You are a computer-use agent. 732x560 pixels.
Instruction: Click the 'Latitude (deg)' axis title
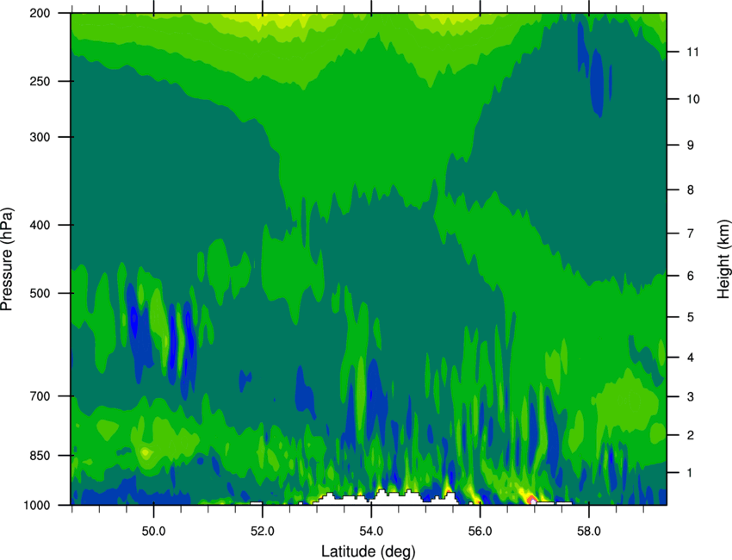368,551
